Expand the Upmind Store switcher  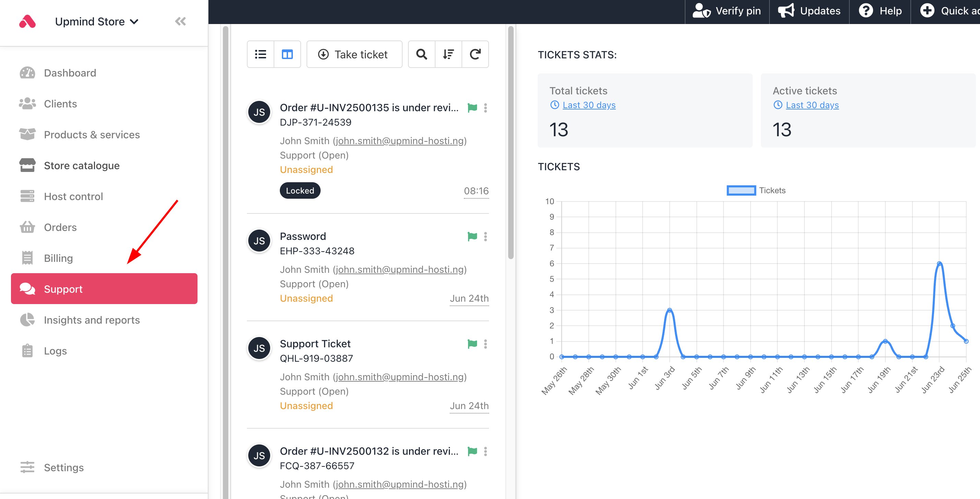point(97,21)
